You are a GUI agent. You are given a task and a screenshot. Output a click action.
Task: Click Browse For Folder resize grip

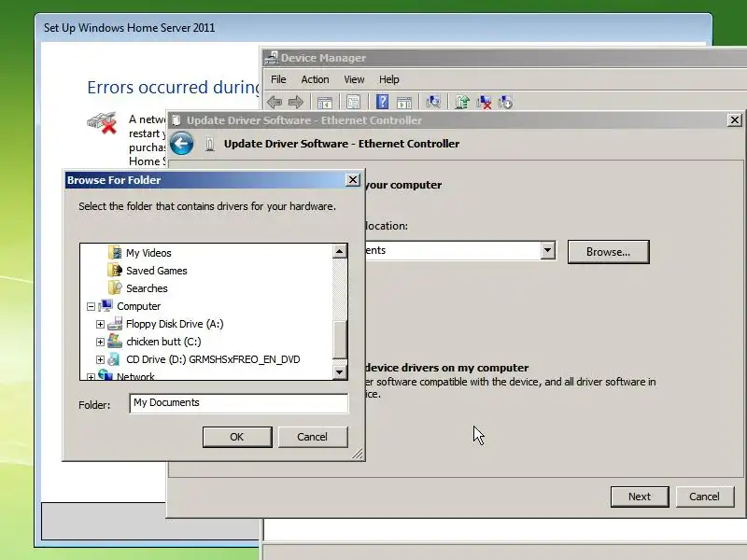point(358,454)
